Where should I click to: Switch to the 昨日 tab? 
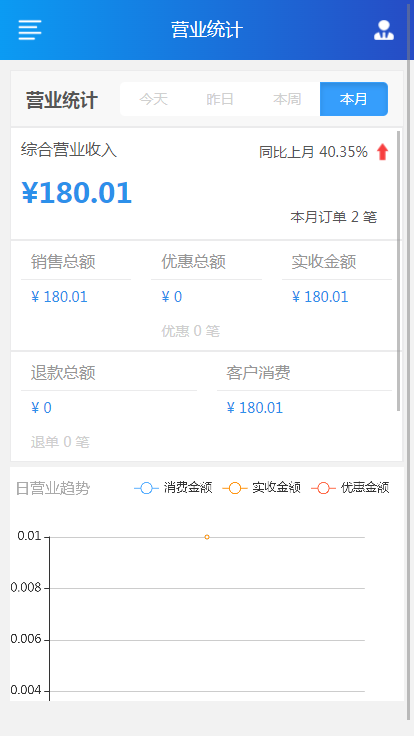220,99
